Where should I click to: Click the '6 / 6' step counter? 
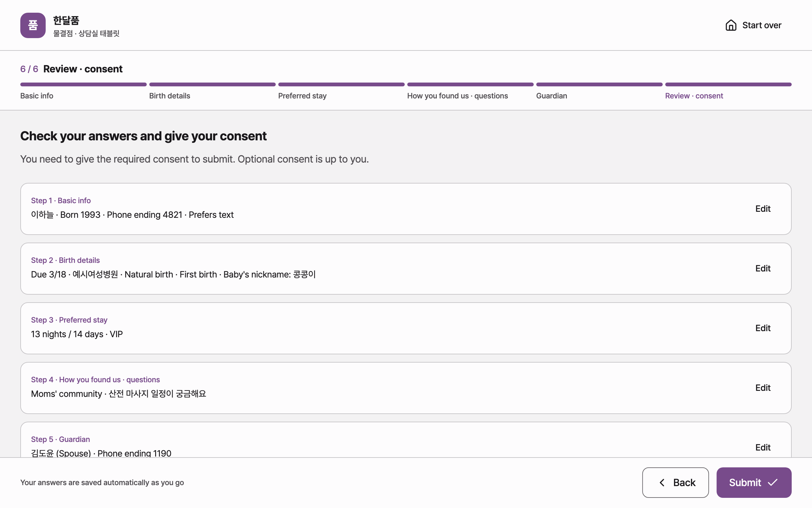[29, 69]
